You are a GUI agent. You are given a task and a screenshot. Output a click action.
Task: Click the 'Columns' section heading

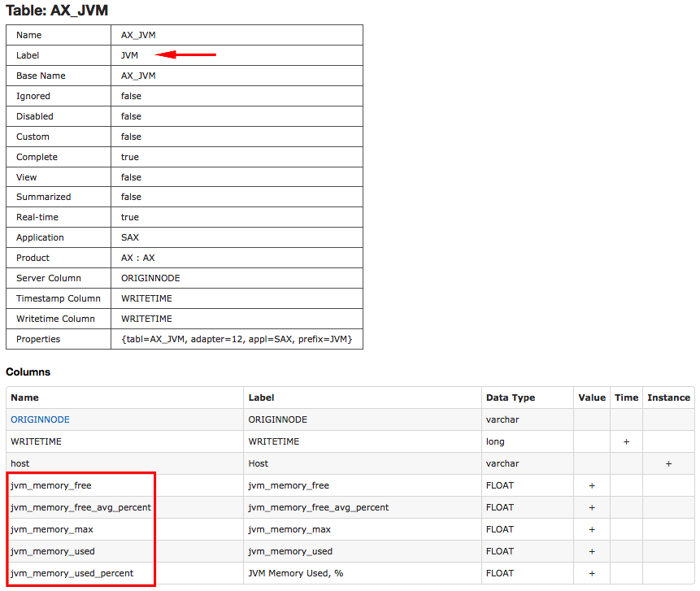coord(28,372)
